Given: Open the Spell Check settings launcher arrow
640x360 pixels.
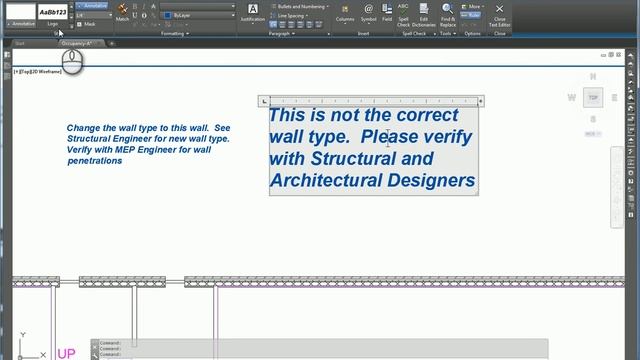Looking at the screenshot, I should tap(435, 34).
